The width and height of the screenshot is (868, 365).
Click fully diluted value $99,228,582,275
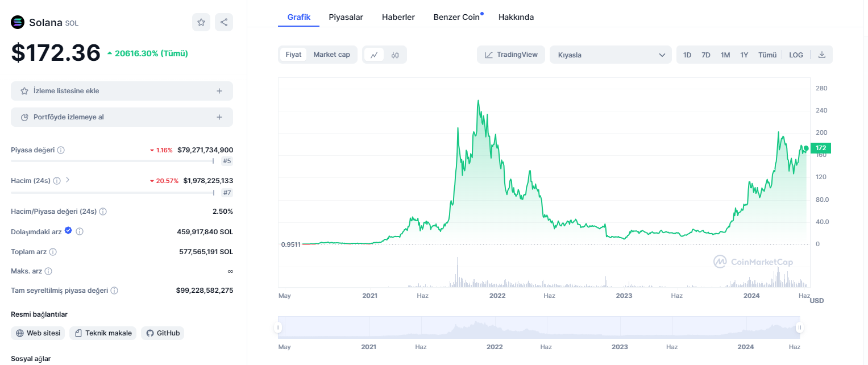[x=205, y=291]
